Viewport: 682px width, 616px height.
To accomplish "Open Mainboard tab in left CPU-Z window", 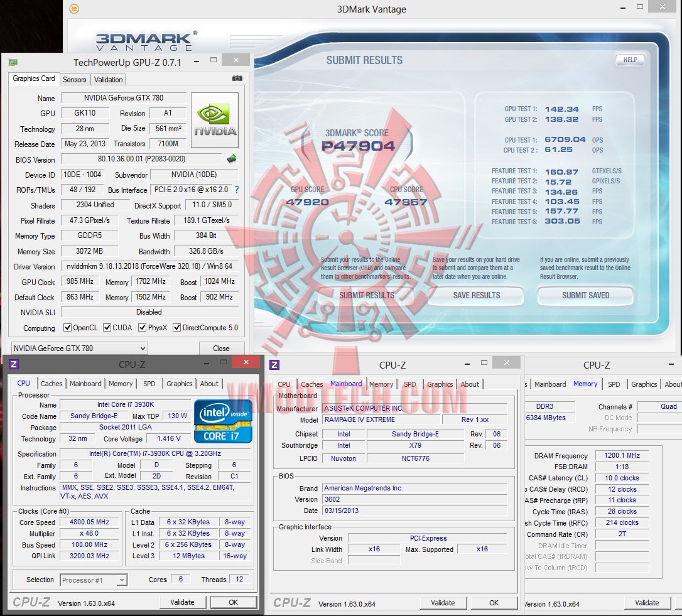I will 85,384.
